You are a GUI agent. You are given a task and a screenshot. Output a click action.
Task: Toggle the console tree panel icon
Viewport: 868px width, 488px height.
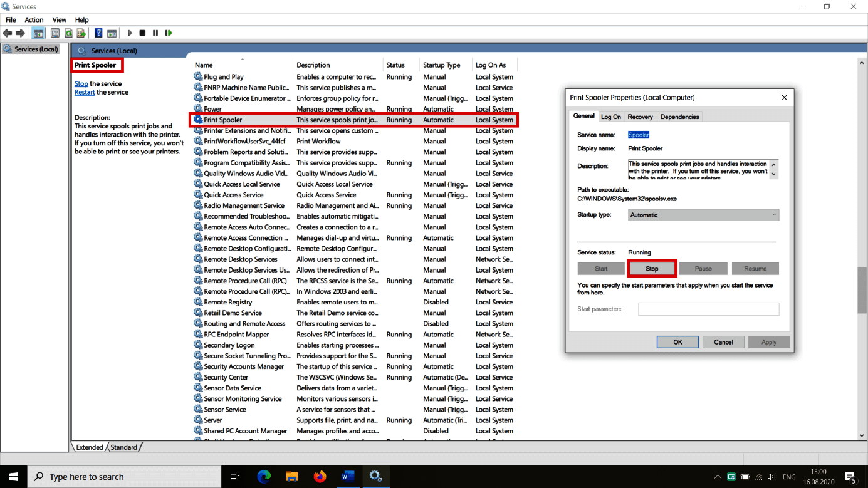pyautogui.click(x=38, y=33)
